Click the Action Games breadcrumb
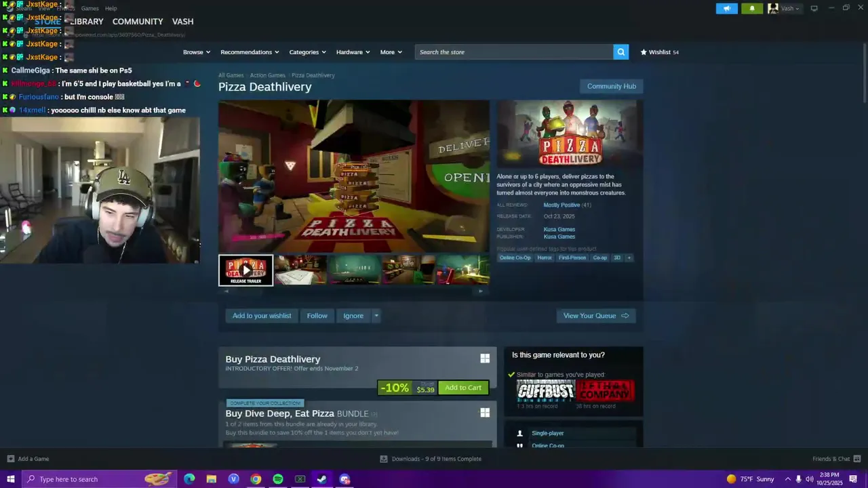Viewport: 868px width, 488px height. point(267,75)
